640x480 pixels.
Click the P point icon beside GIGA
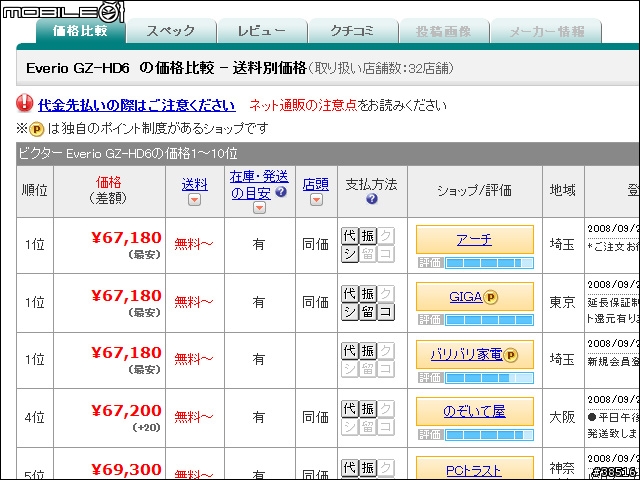point(491,297)
